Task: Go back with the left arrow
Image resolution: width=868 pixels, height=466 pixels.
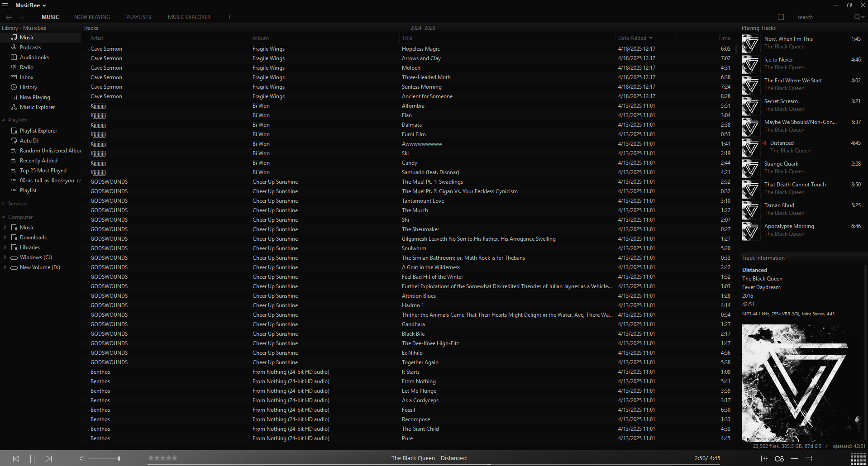Action: [9, 17]
